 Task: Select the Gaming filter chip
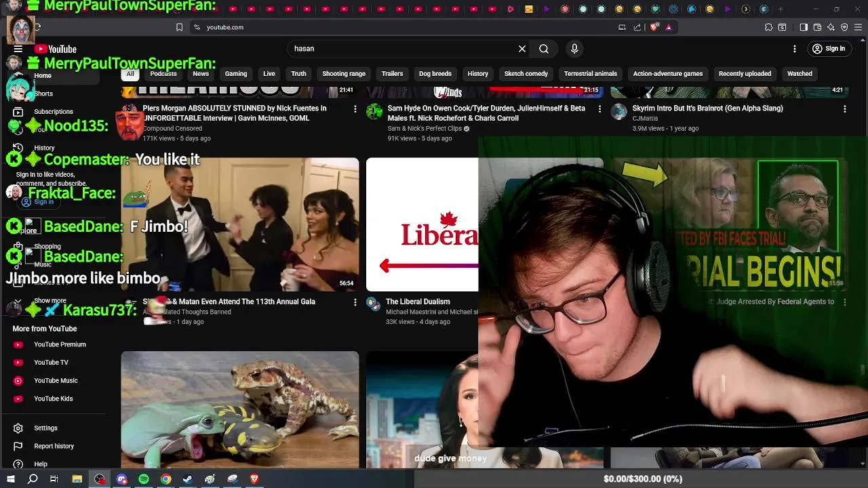click(236, 74)
